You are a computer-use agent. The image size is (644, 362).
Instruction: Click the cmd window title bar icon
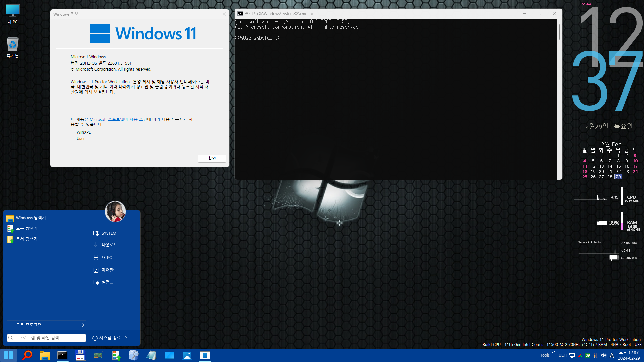(240, 14)
